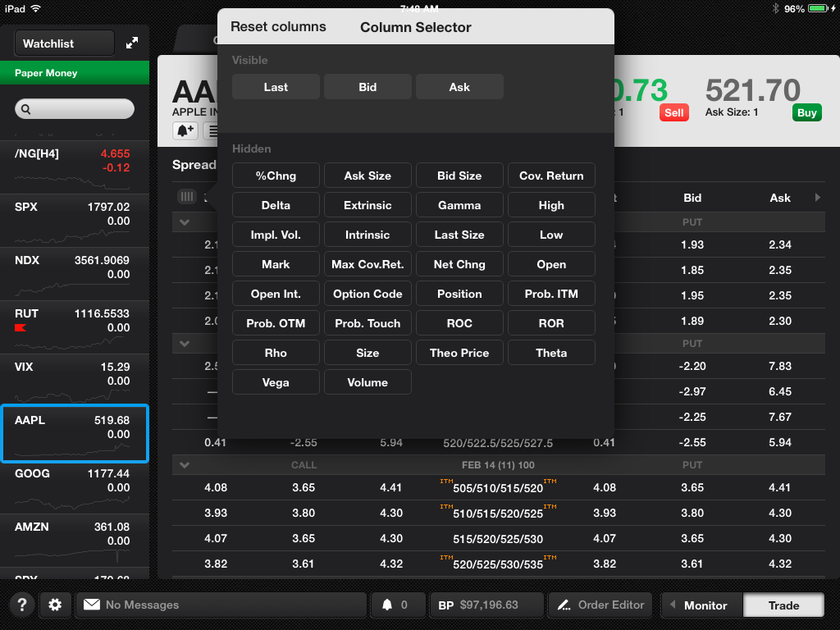Click the 520/525/530/535 spread strike
The height and width of the screenshot is (630, 840).
pyautogui.click(x=498, y=564)
